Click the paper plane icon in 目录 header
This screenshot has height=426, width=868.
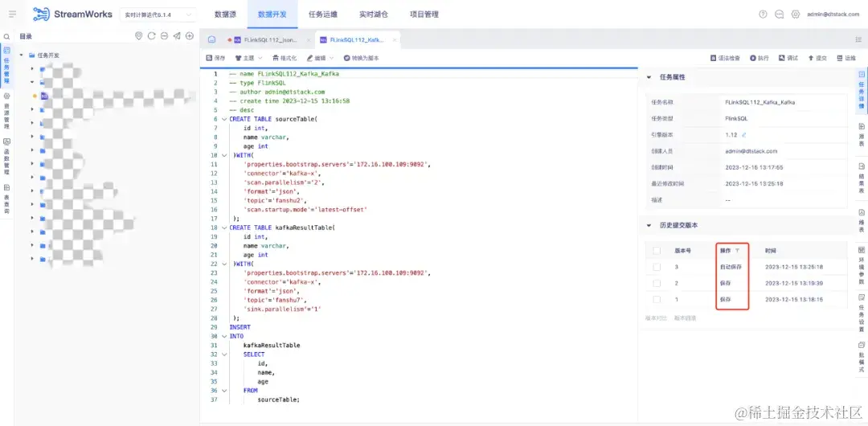[x=177, y=36]
